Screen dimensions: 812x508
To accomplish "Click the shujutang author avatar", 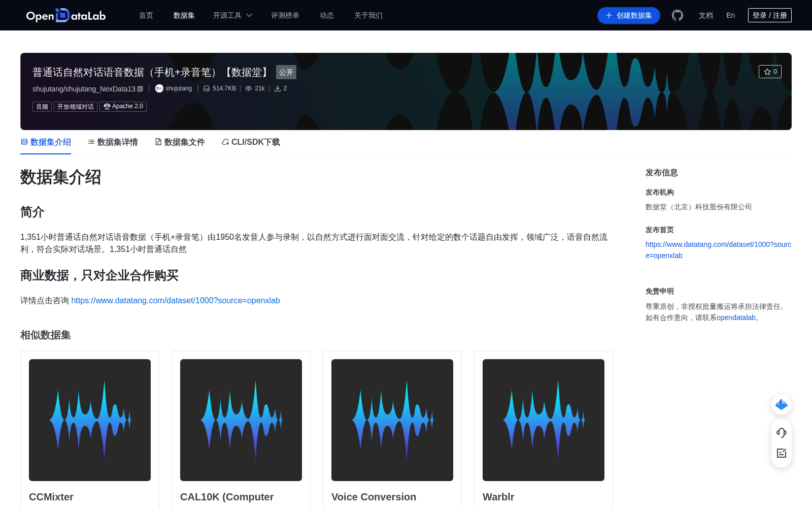I will pyautogui.click(x=159, y=88).
